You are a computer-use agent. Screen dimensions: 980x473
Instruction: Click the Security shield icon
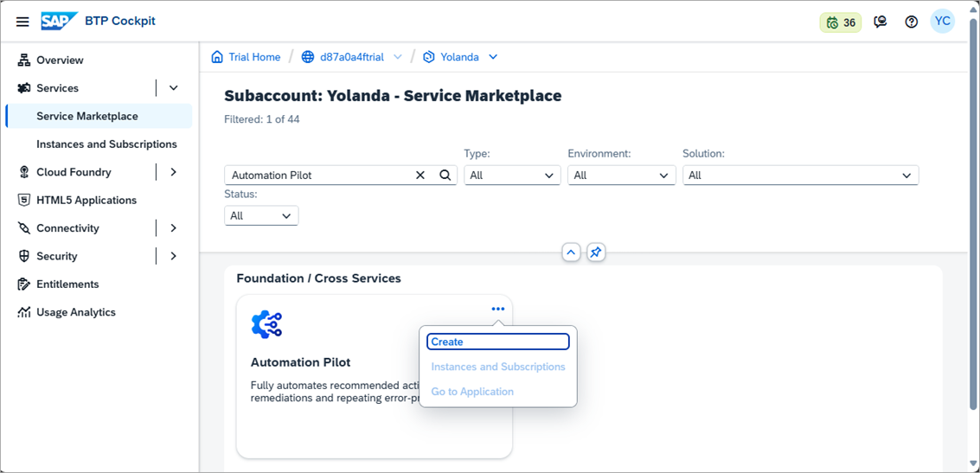click(23, 256)
